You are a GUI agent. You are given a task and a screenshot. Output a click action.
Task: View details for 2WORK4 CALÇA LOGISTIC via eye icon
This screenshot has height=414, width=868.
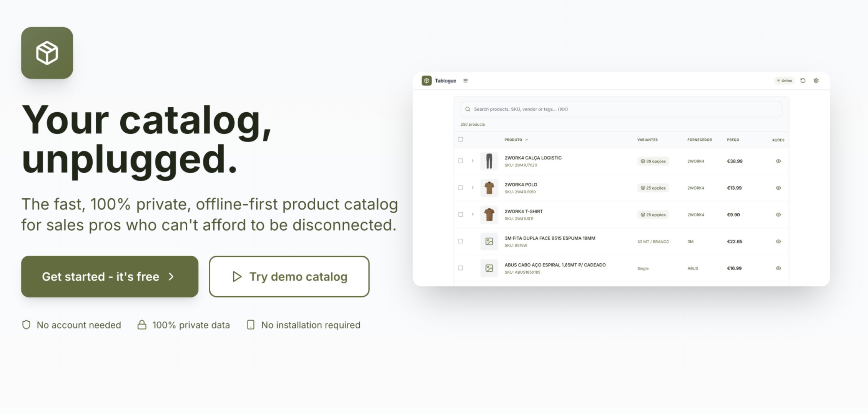pyautogui.click(x=778, y=161)
